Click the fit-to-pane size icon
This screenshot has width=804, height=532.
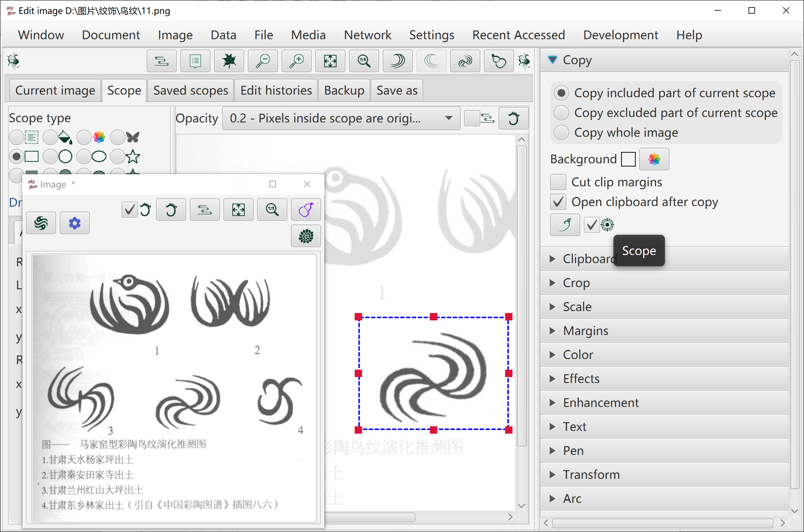pyautogui.click(x=330, y=61)
